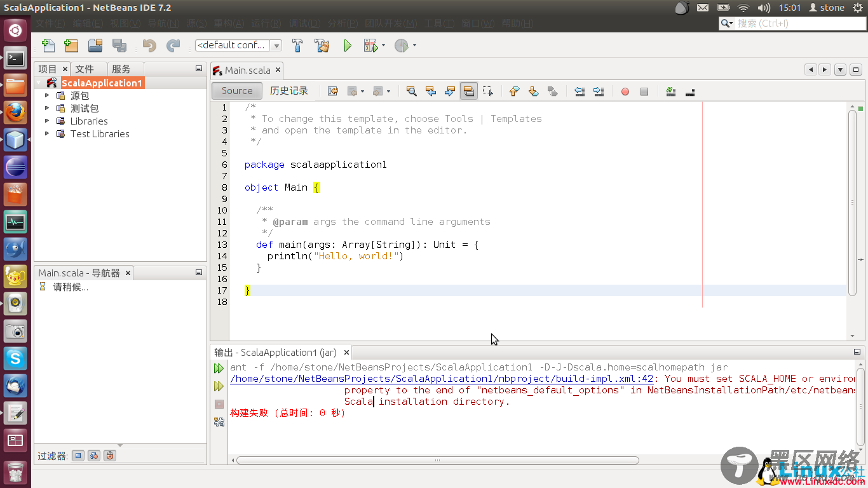Expand the Test Libraries tree node

[x=47, y=133]
